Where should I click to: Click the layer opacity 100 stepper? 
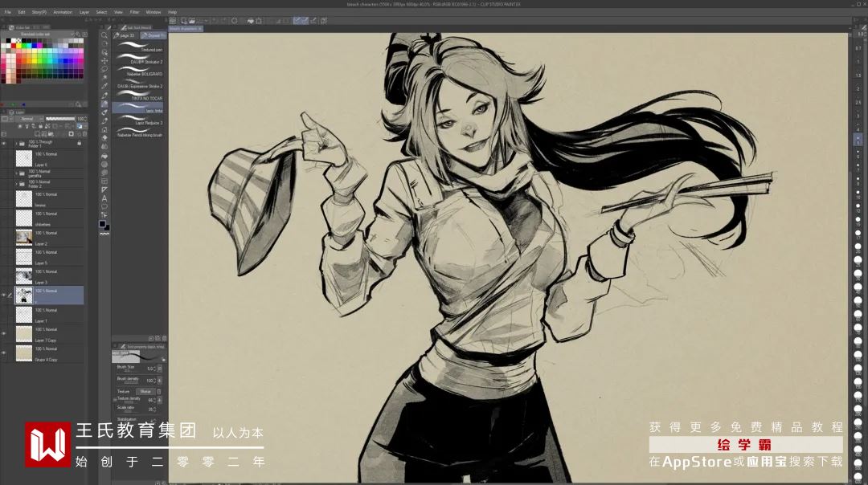tap(86, 118)
